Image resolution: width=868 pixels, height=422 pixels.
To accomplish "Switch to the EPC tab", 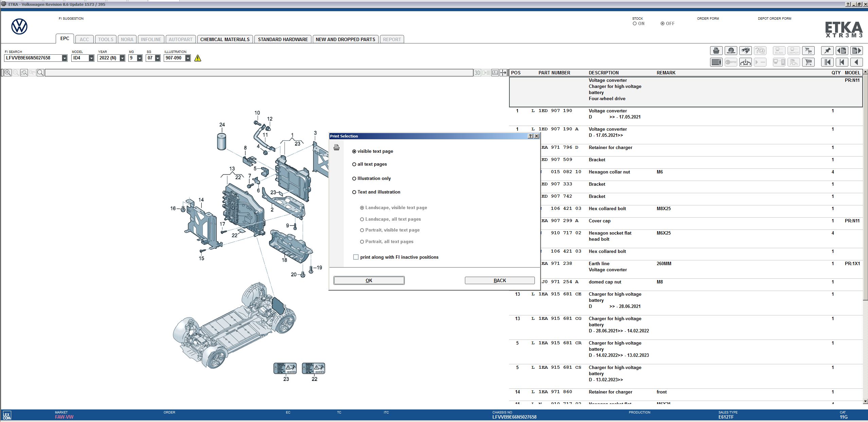I will (65, 39).
